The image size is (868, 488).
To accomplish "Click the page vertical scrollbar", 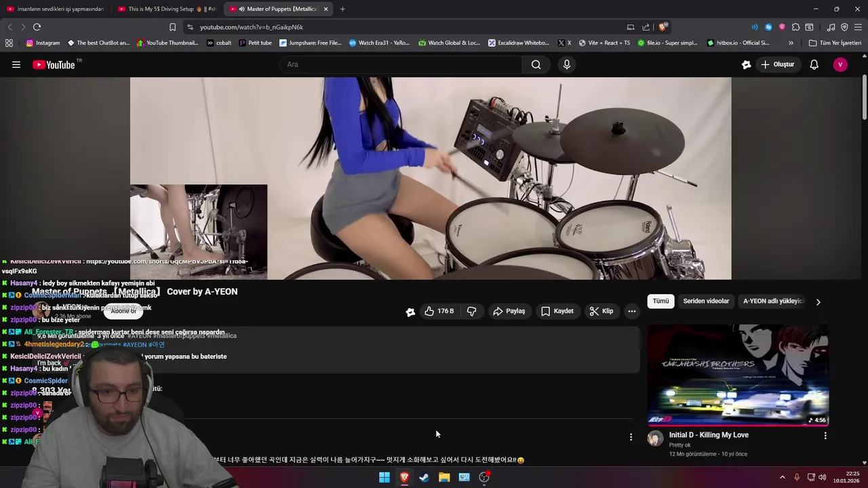I will 864,98.
